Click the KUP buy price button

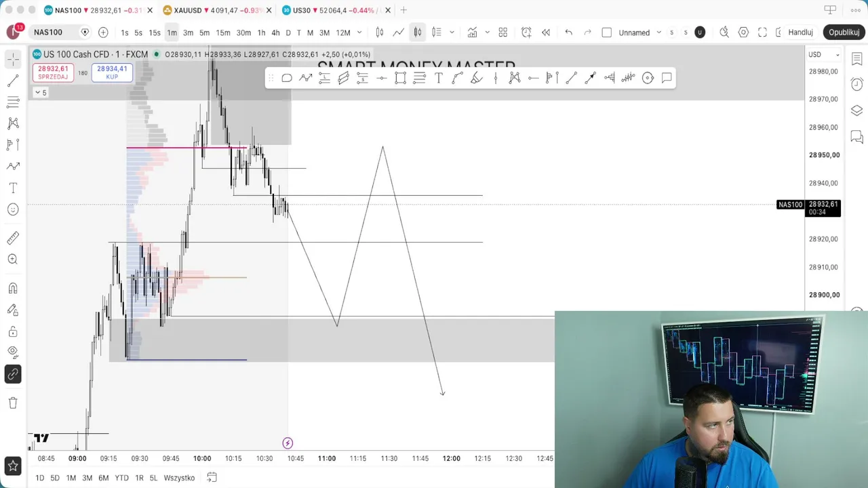tap(112, 73)
